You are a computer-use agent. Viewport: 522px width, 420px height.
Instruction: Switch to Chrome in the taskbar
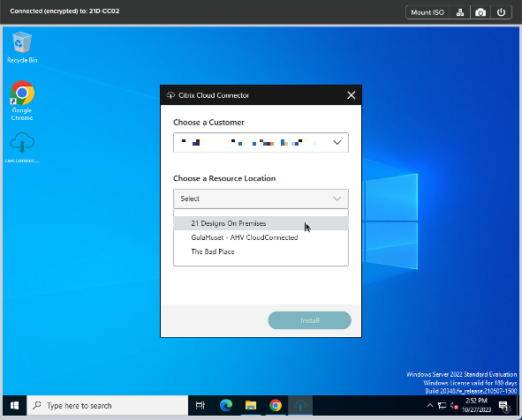276,405
